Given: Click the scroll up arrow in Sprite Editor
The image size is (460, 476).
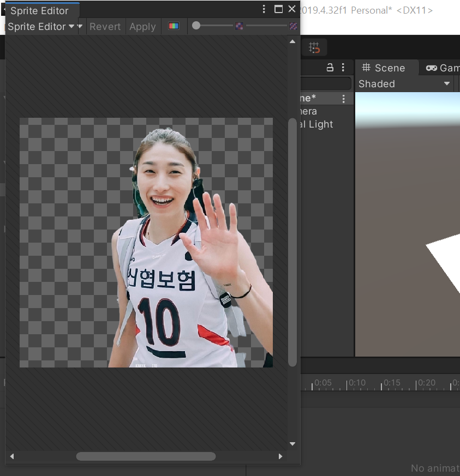Looking at the screenshot, I should point(292,41).
